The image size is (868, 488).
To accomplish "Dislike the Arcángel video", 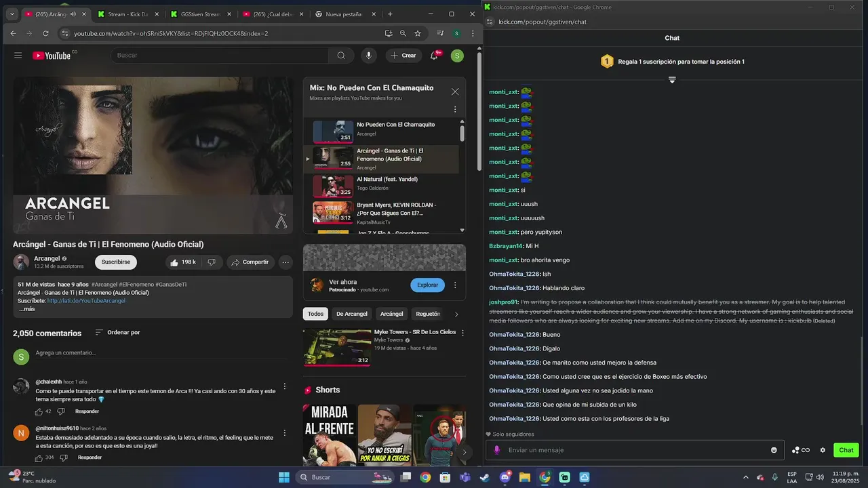I will pos(212,262).
